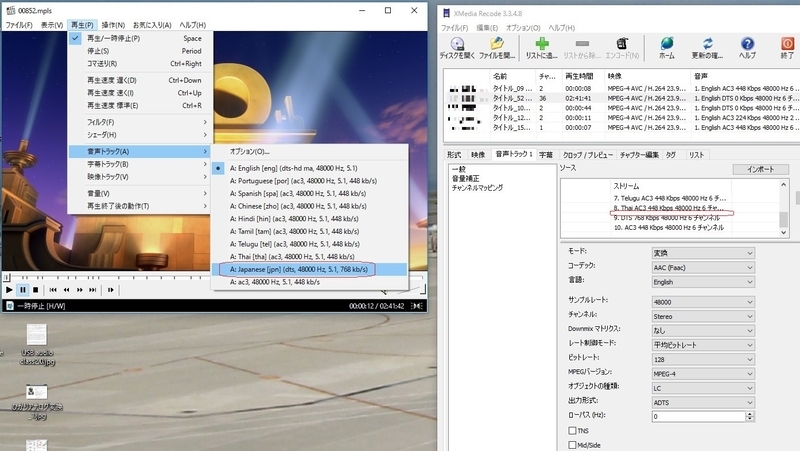Click the player seek bar

coord(214,278)
